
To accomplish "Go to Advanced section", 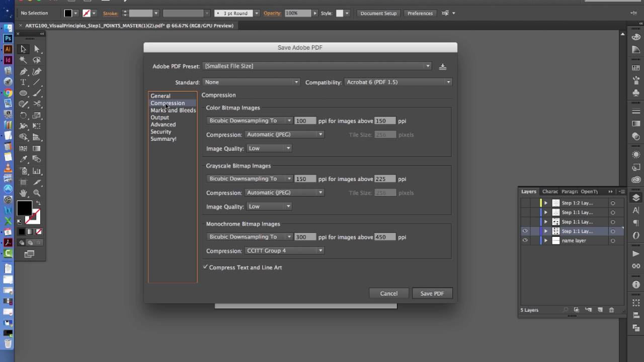I will point(163,124).
